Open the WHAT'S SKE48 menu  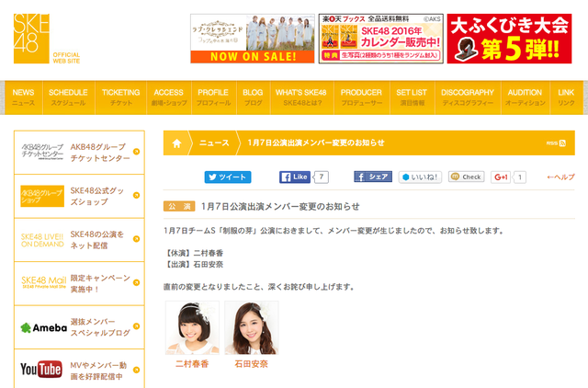(x=301, y=97)
